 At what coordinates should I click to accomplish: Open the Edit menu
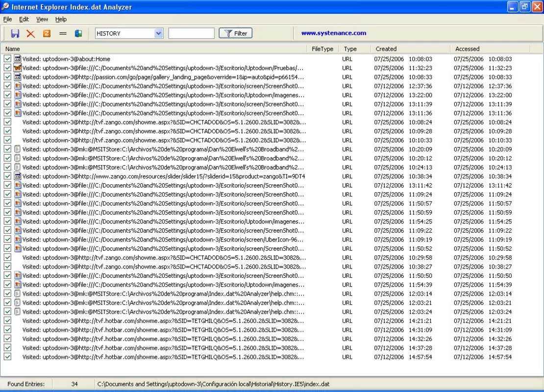click(24, 19)
